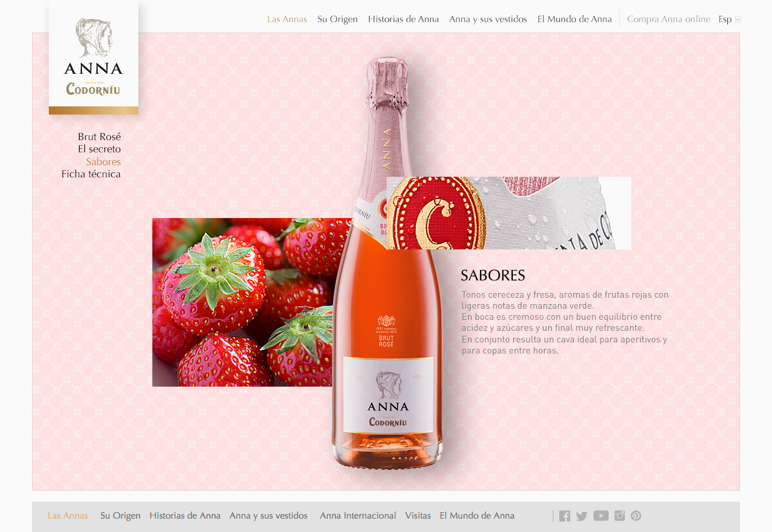Follow the Compra Anna online link

[669, 19]
